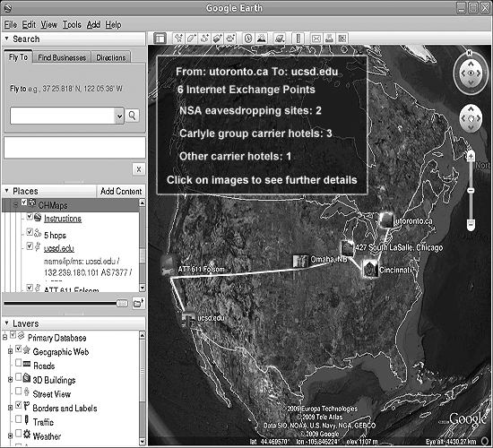The width and height of the screenshot is (493, 448).
Task: Open the Fly to combo box dropdown
Action: (119, 116)
